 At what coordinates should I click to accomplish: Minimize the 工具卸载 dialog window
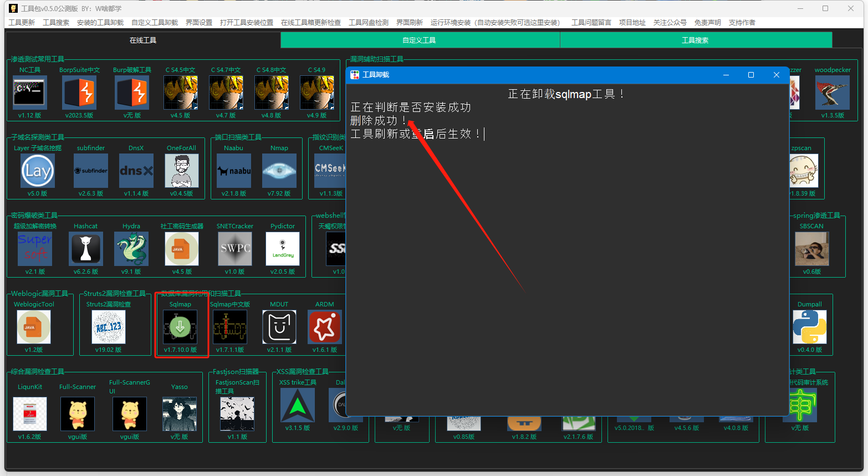(x=726, y=75)
